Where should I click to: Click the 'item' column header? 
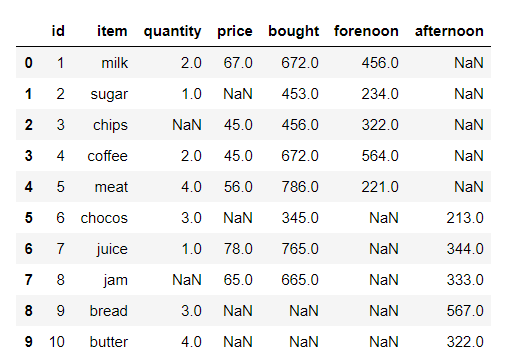[x=112, y=31]
